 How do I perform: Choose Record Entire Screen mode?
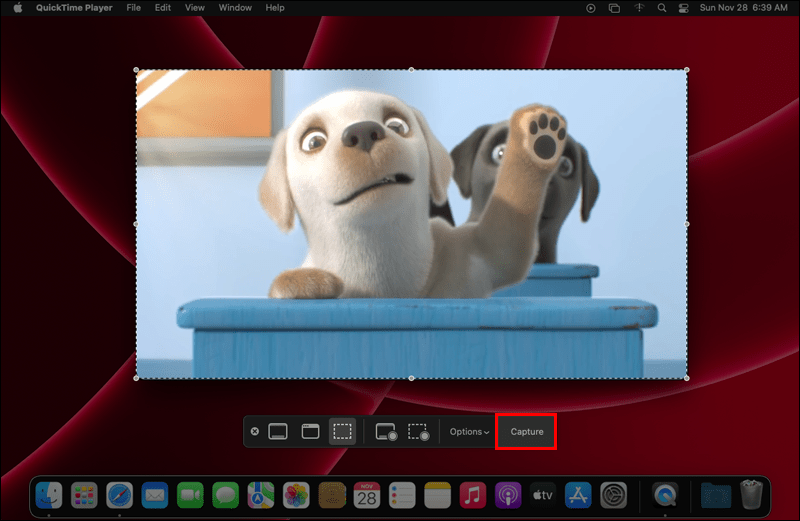click(x=386, y=432)
